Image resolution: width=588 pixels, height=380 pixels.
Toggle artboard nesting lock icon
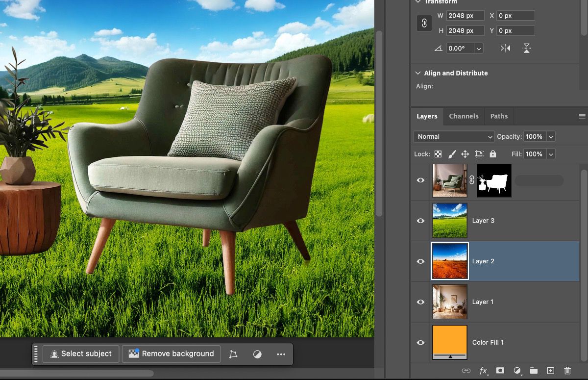(x=479, y=154)
